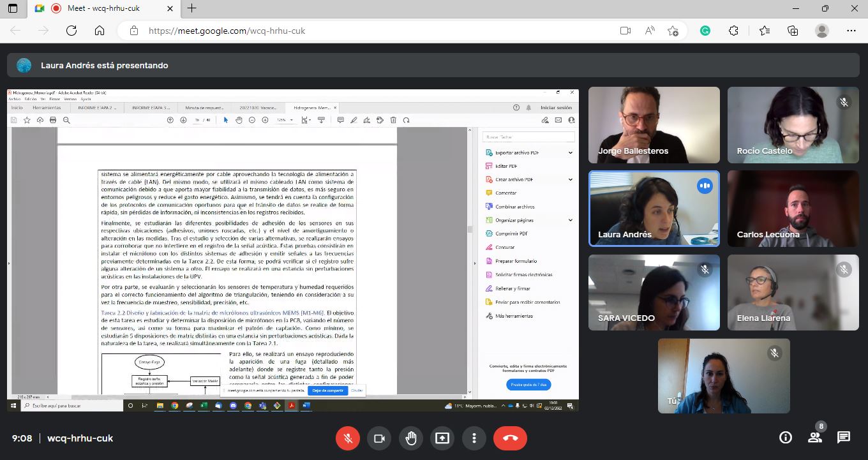Open the browser extensions menu

point(733,31)
